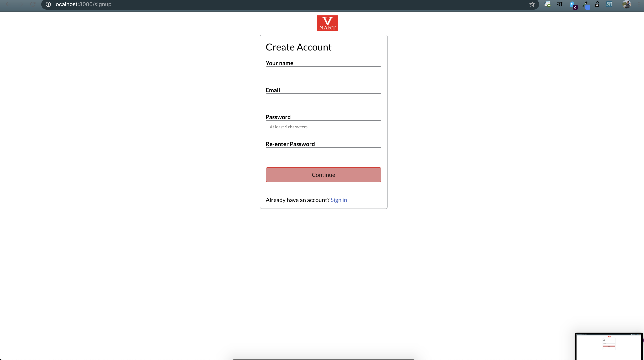Click the Password field with placeholder text
This screenshot has height=360, width=644.
tap(323, 126)
